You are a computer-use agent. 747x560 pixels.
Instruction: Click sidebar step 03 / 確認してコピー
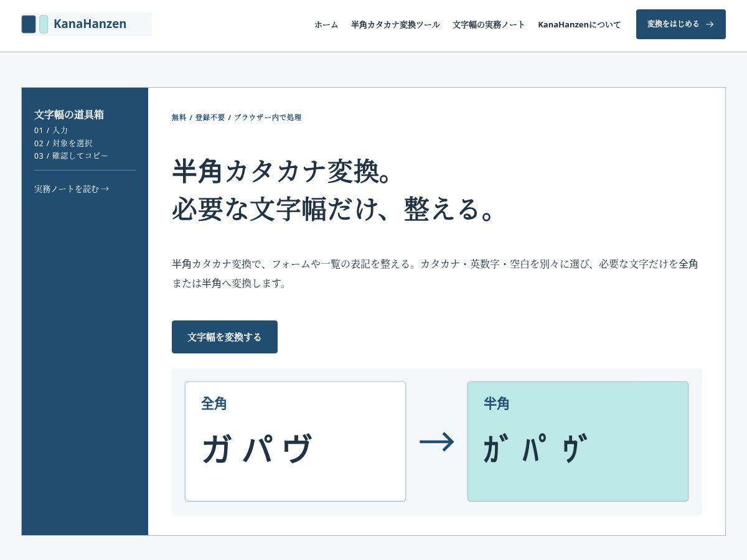tap(71, 156)
